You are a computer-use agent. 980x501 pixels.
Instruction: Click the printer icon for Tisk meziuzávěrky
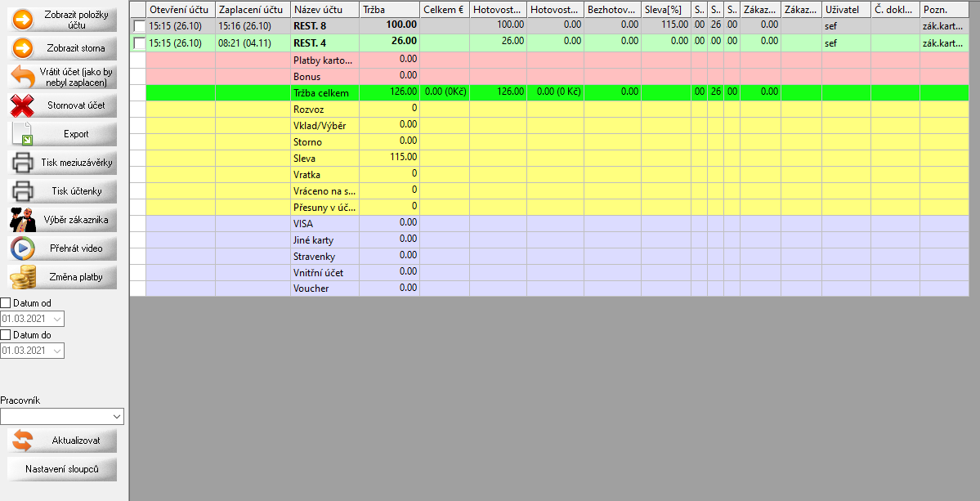(x=24, y=163)
